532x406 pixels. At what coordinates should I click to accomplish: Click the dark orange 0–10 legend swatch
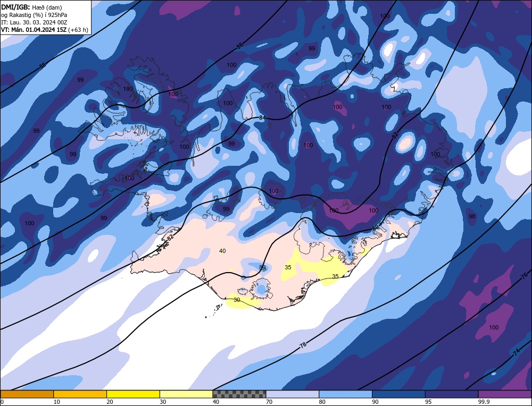point(27,394)
